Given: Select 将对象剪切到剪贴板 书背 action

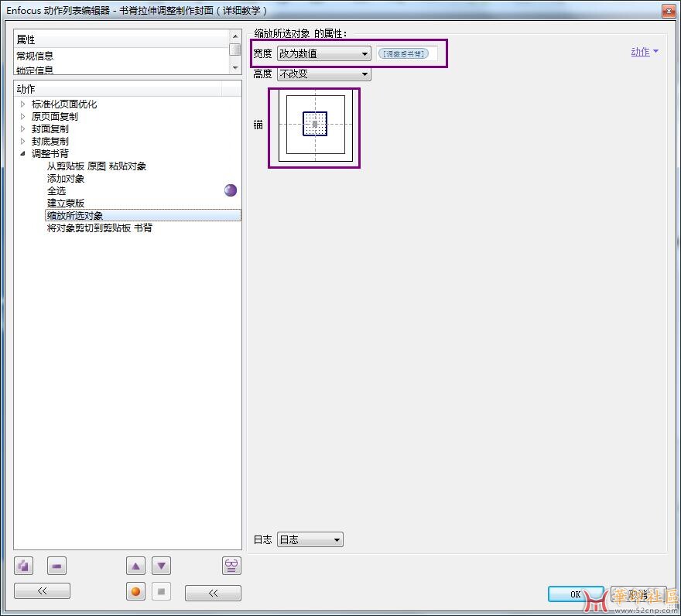Looking at the screenshot, I should pos(100,228).
